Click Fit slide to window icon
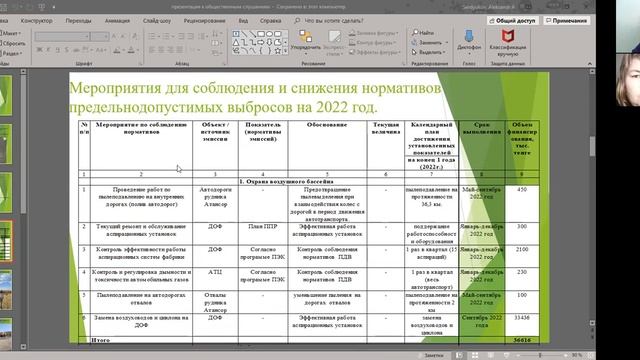Viewport: 640px width, 360px height. click(x=591, y=356)
